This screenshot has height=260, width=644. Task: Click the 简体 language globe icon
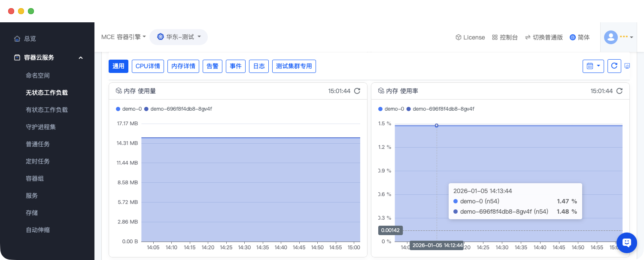572,37
